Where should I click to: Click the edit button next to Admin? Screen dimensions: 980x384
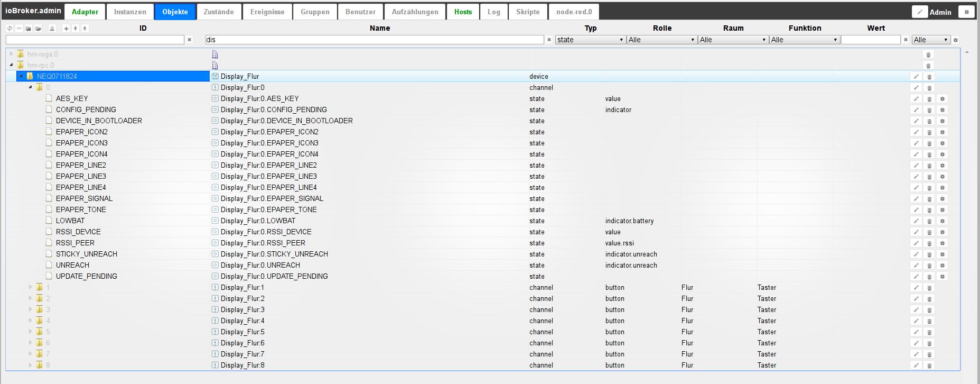tap(920, 12)
